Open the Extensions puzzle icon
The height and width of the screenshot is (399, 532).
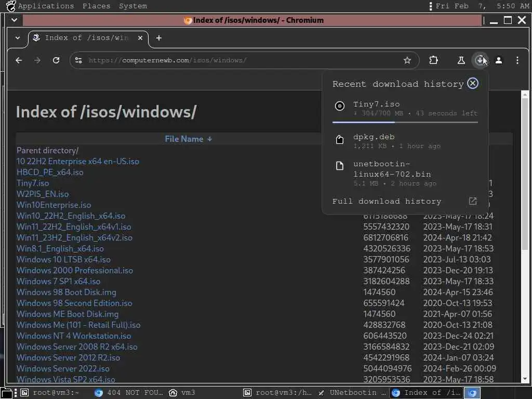(x=433, y=60)
